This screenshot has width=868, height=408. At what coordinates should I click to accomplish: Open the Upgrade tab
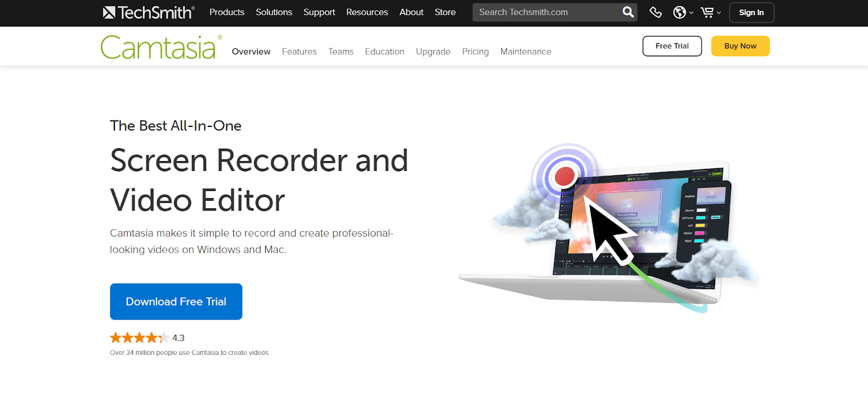coord(433,52)
